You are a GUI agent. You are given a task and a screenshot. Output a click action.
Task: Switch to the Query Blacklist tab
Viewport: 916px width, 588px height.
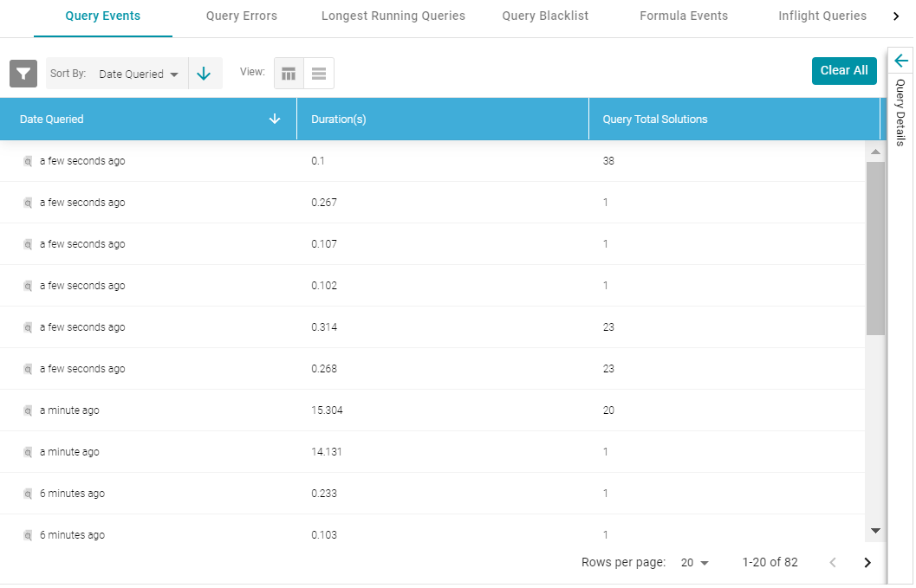click(x=544, y=16)
